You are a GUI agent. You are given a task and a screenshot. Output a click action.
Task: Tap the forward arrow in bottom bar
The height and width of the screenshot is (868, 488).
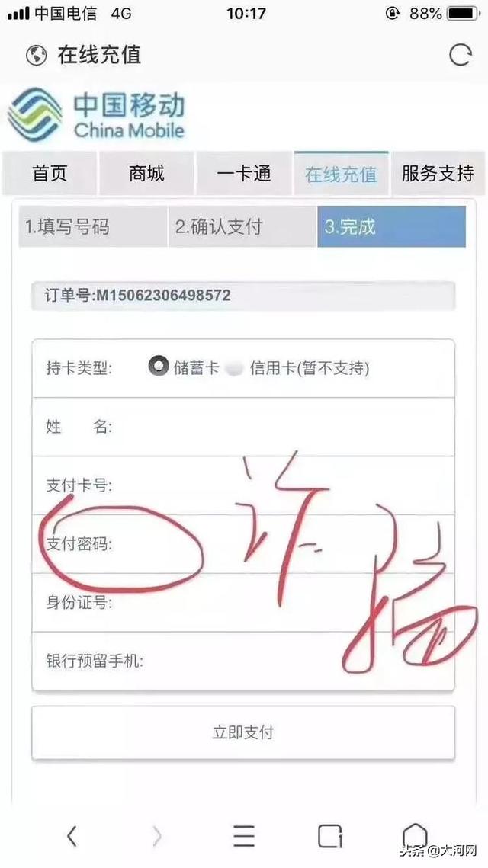[157, 835]
